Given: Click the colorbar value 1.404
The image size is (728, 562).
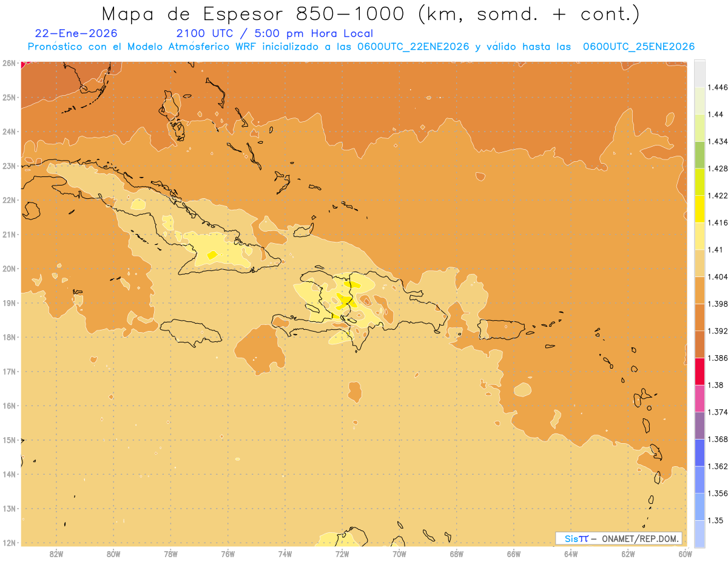Looking at the screenshot, I should pos(718,277).
